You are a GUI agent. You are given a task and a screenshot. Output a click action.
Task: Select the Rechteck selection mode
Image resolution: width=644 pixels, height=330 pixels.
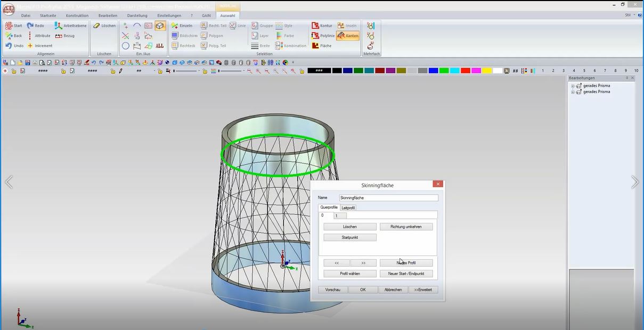click(x=183, y=46)
